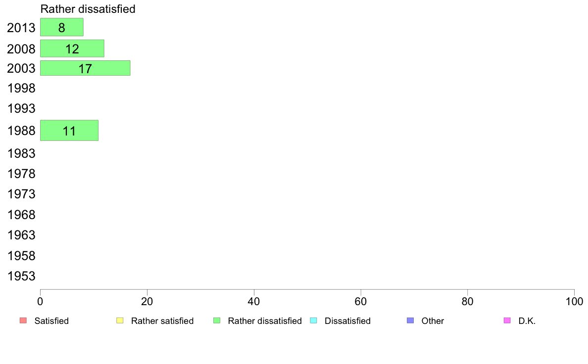Click the Rather satisfied yellow legend swatch
The image size is (588, 364).
120,320
